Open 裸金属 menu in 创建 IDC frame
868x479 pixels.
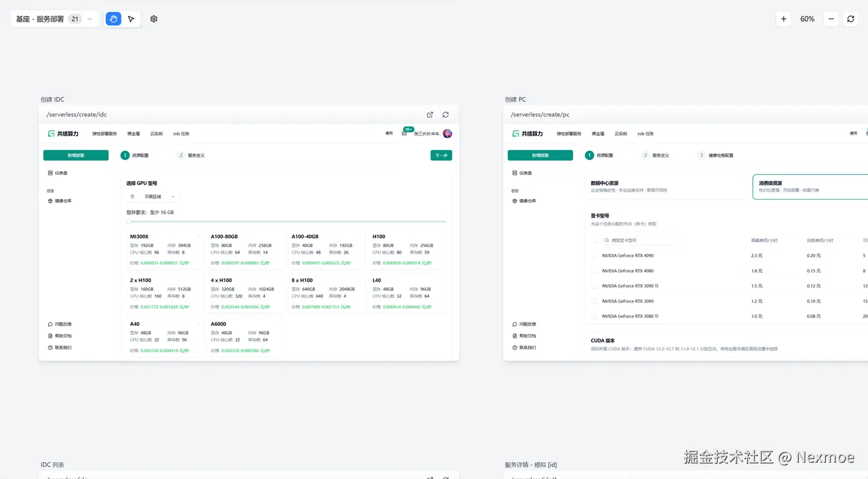(133, 134)
